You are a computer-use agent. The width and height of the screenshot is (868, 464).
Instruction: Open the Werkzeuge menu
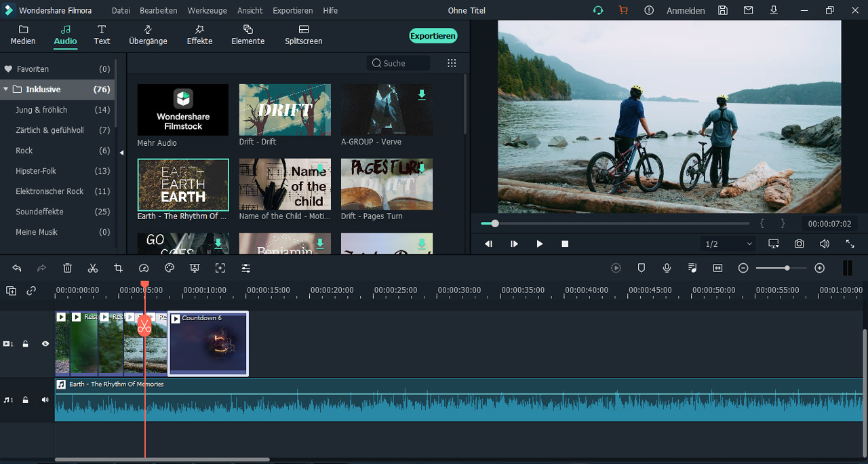(x=207, y=11)
